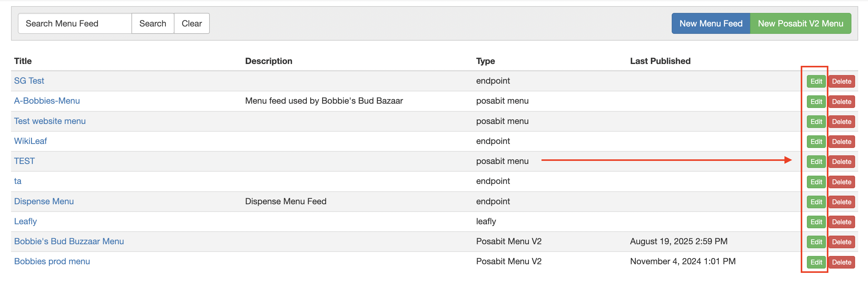Open the Test website menu link
The height and width of the screenshot is (283, 868).
(50, 121)
